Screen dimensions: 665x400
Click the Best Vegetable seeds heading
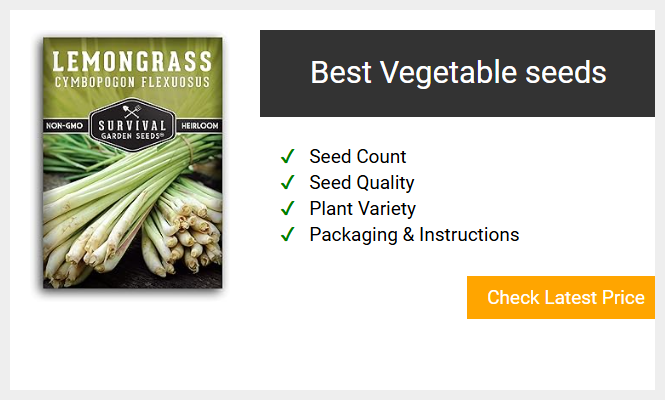(x=458, y=73)
